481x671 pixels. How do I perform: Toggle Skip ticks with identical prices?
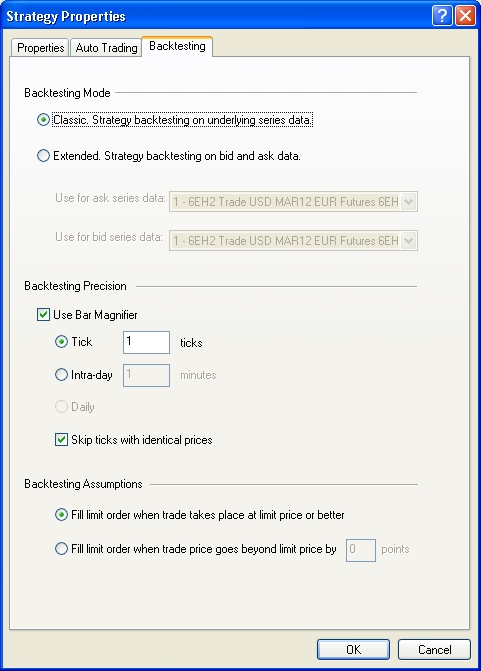pyautogui.click(x=61, y=440)
